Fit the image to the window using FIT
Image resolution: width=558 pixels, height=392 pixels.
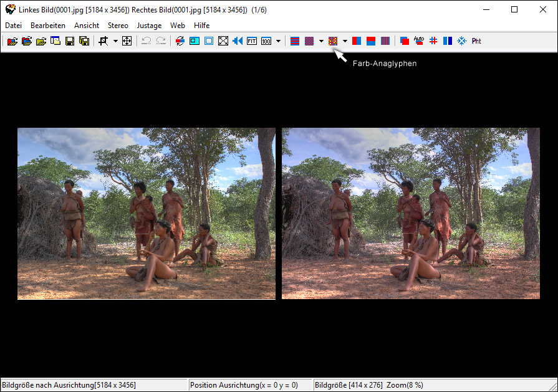click(252, 41)
